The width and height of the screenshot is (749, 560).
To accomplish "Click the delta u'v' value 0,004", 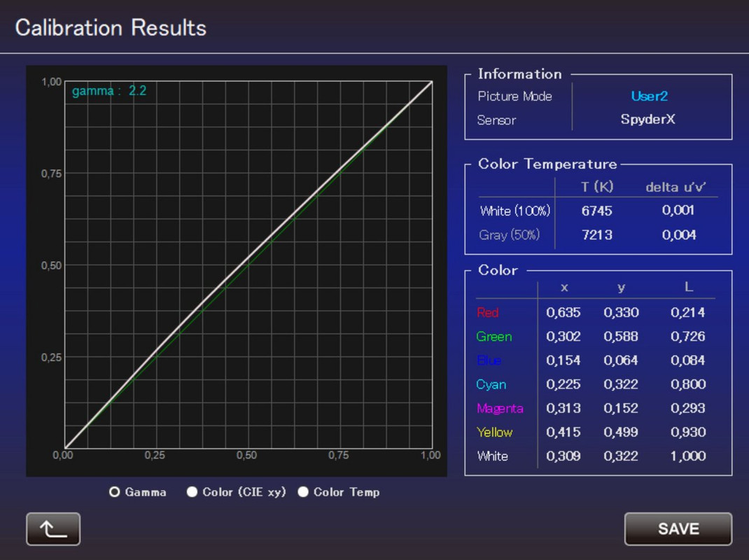I will pyautogui.click(x=679, y=234).
